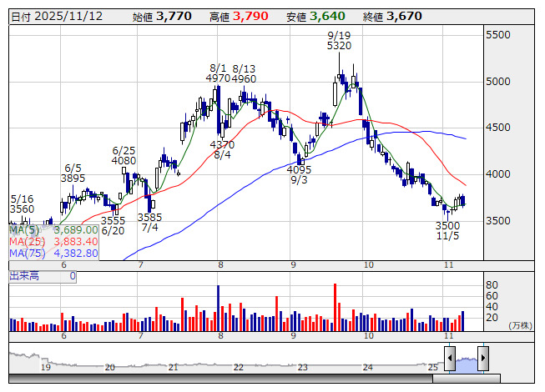Click the blue selected range in navigator

tap(466, 365)
